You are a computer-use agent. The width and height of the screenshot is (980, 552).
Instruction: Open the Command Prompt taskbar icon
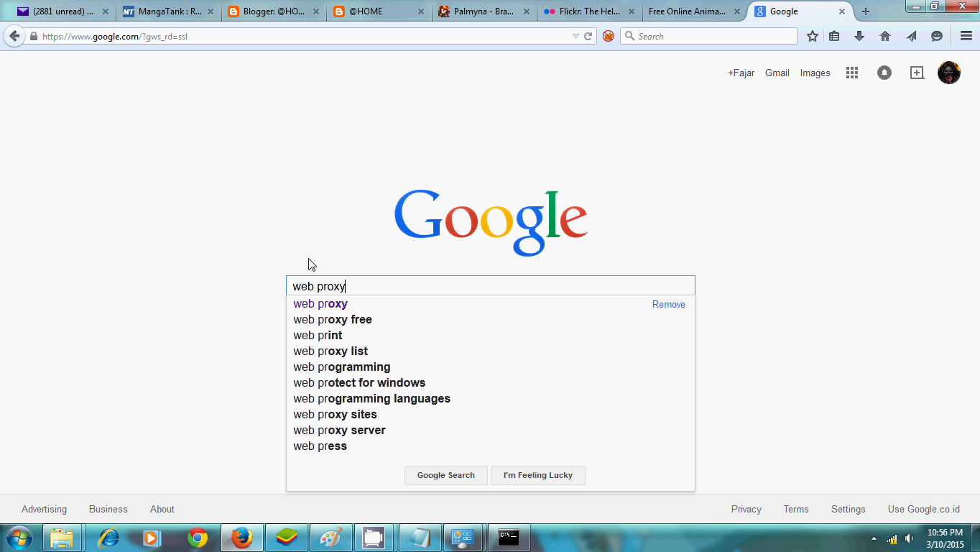coord(509,538)
